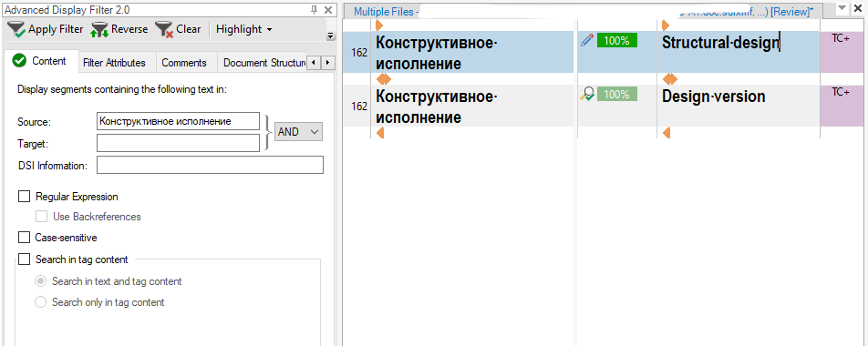Image resolution: width=868 pixels, height=346 pixels.
Task: Click the Reverse filter icon
Action: tap(99, 29)
